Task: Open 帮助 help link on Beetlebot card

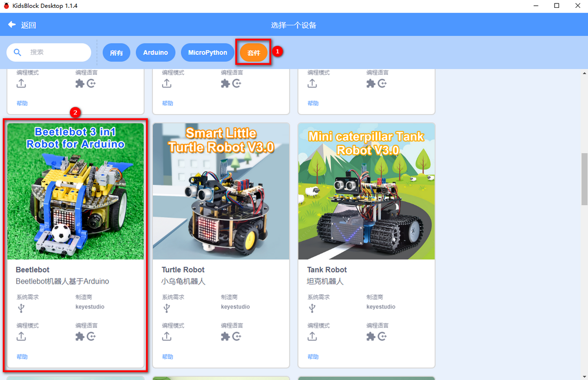Action: (x=22, y=357)
